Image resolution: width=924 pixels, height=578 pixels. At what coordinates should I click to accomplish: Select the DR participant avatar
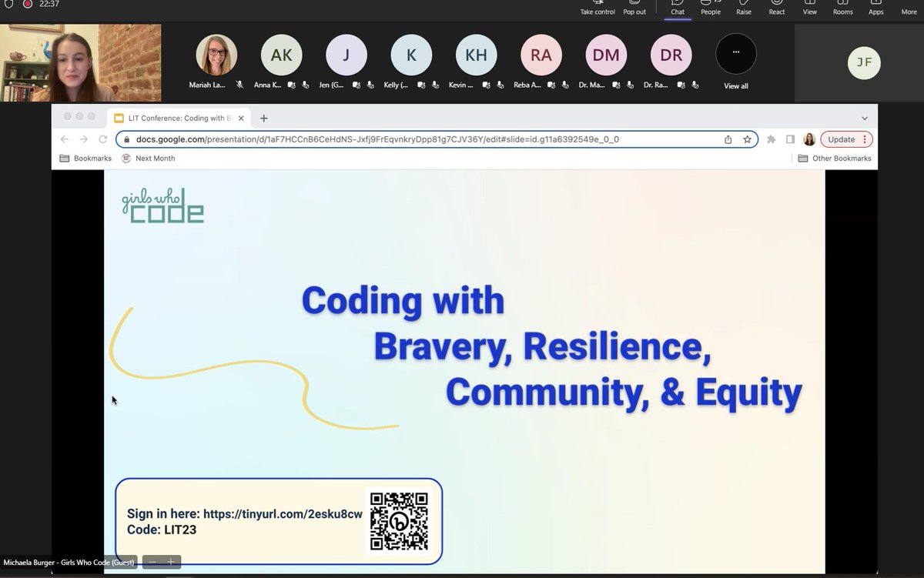[671, 55]
